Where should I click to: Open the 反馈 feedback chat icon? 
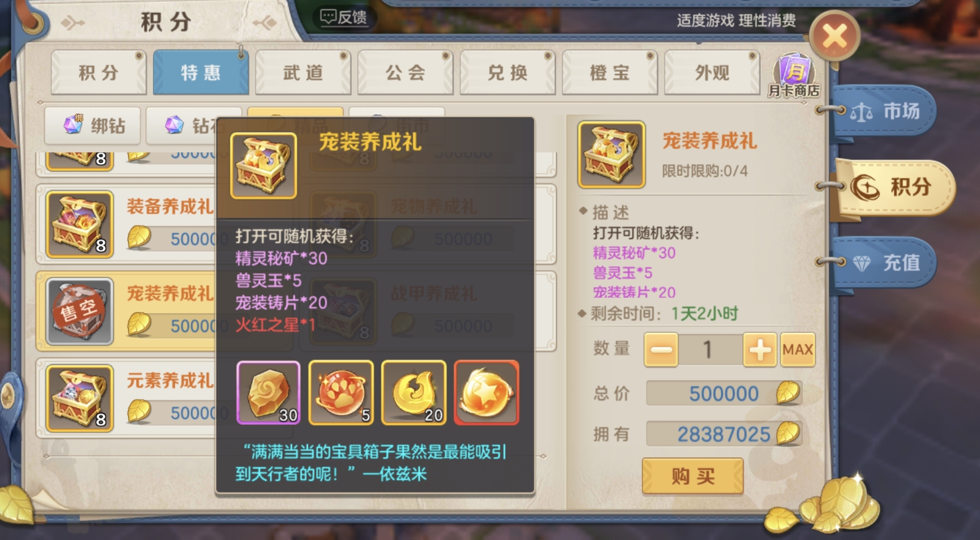coord(344,18)
